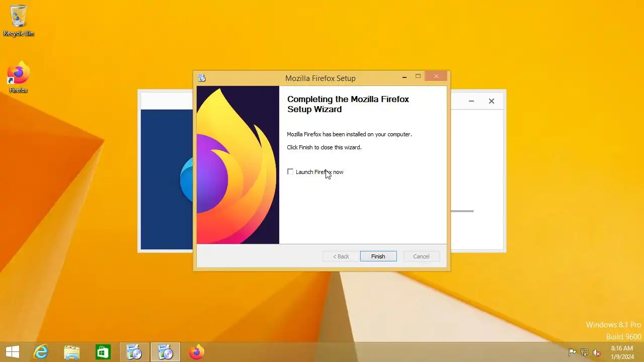Switch to the second installer taskbar item
This screenshot has height=362, width=644.
click(166, 352)
